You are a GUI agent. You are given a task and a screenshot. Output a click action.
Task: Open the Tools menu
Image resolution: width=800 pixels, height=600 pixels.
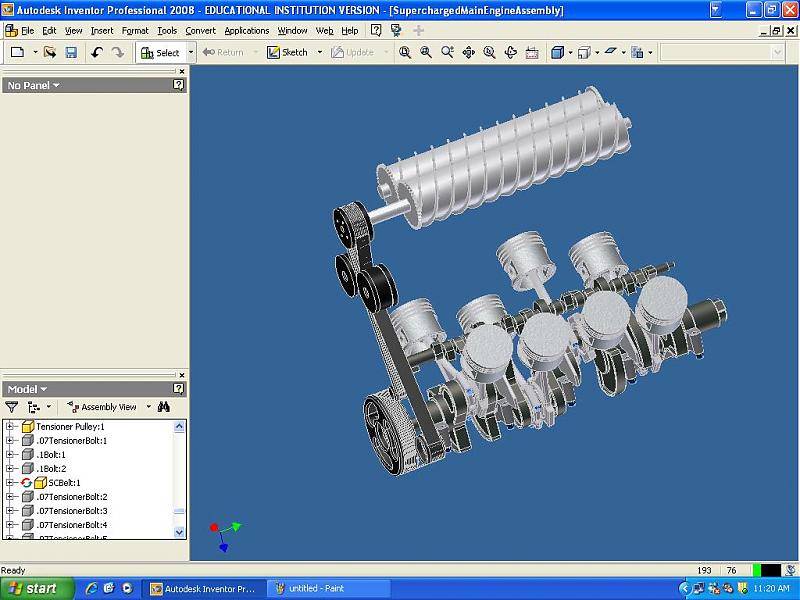point(167,31)
